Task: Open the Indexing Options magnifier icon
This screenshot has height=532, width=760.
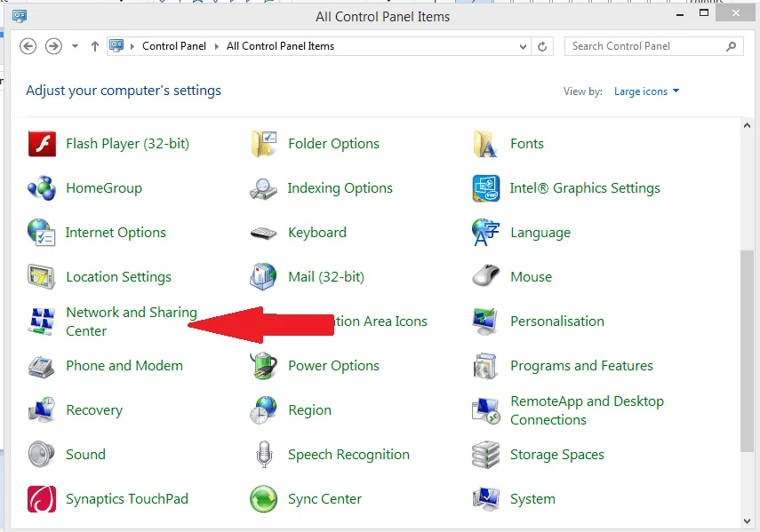Action: click(264, 188)
